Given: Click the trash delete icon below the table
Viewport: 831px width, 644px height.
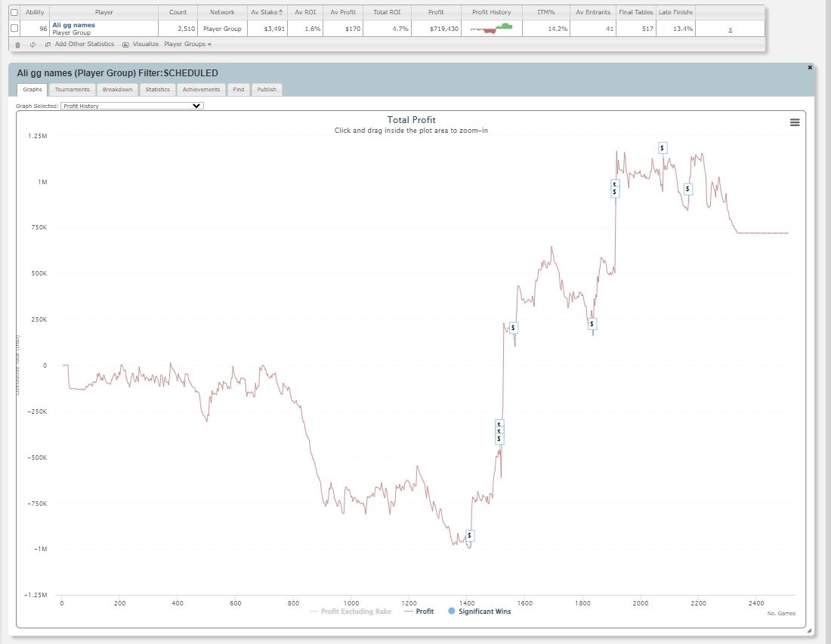Looking at the screenshot, I should (18, 45).
